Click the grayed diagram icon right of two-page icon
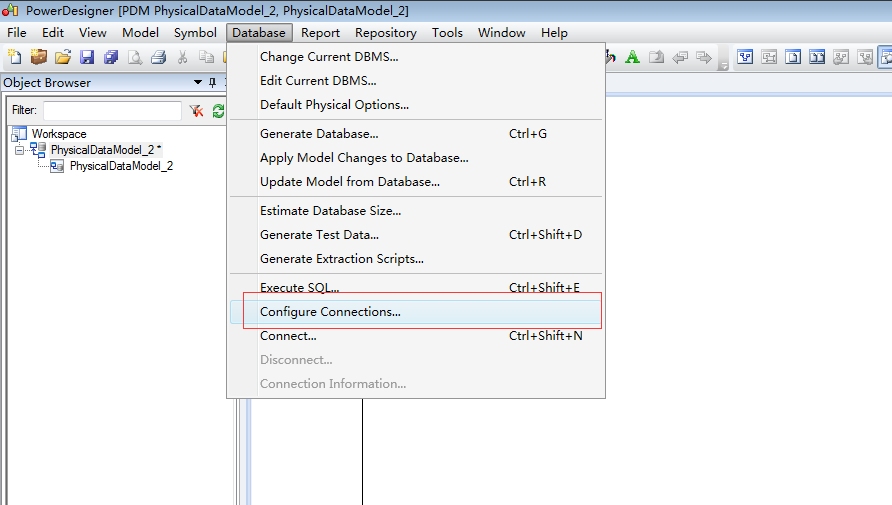The height and width of the screenshot is (505, 892). [x=841, y=57]
